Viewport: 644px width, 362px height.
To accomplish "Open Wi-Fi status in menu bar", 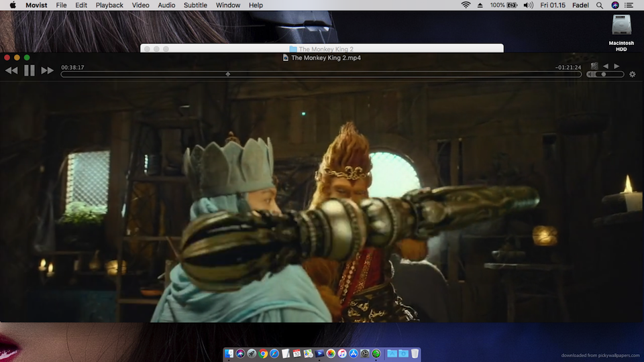I will coord(466,5).
